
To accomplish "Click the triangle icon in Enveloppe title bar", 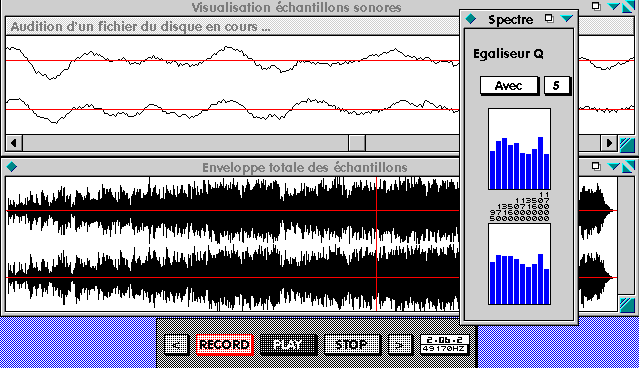I will tap(613, 166).
